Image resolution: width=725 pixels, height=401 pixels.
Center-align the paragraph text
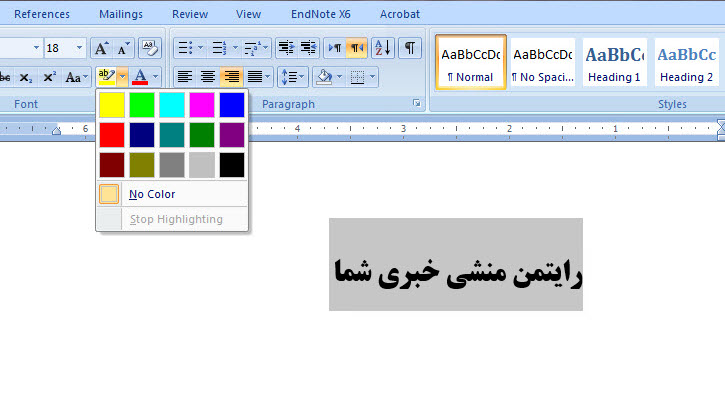click(x=208, y=76)
